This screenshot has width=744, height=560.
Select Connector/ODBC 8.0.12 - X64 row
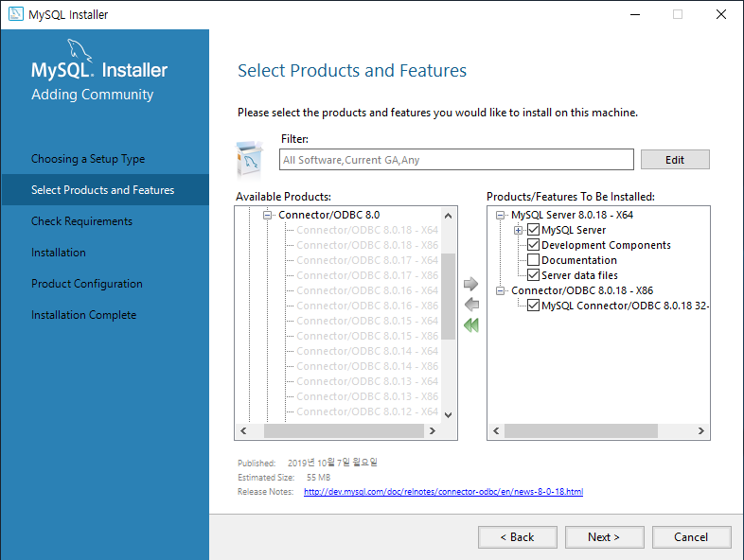(x=367, y=412)
